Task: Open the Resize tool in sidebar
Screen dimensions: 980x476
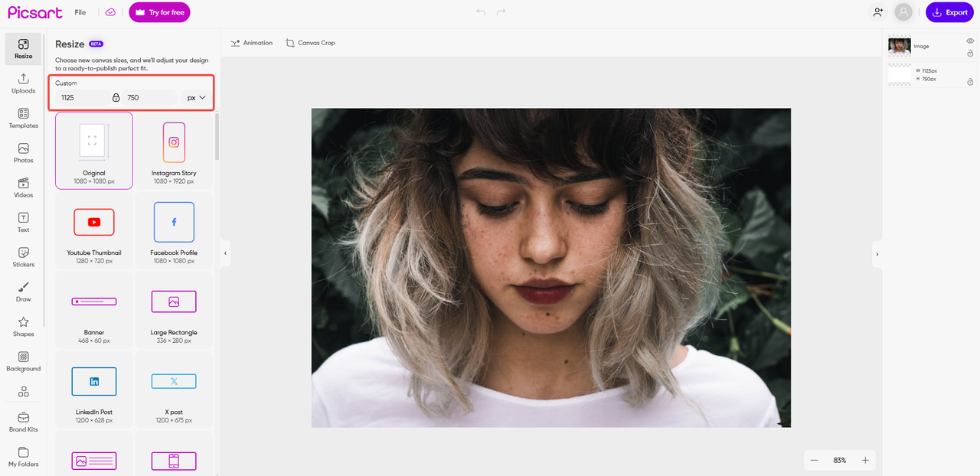Action: coord(23,49)
